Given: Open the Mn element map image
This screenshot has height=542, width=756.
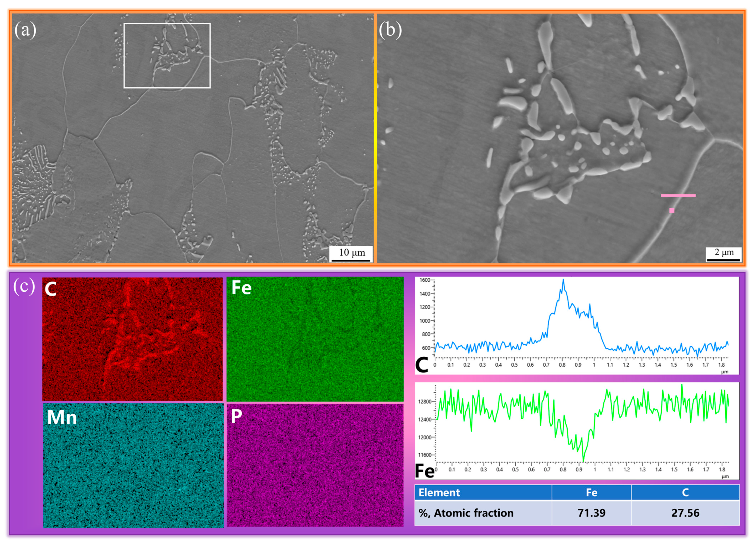Looking at the screenshot, I should 133,466.
